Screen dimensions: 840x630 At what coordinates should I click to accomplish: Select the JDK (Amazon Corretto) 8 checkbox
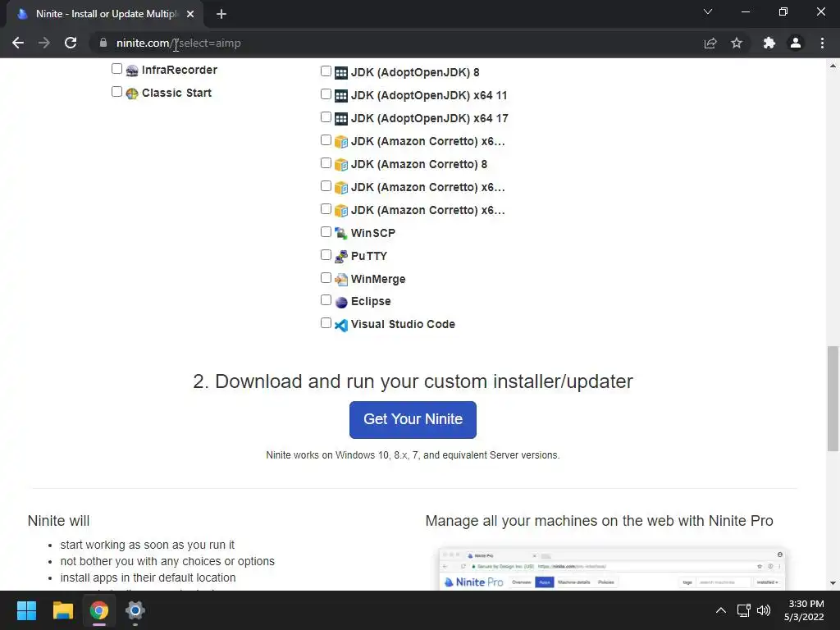[x=326, y=163]
